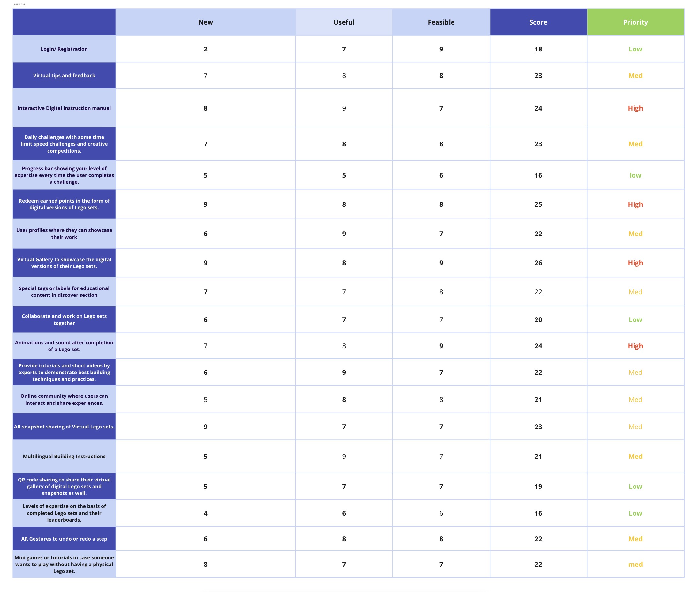Select the score 25 cell
This screenshot has width=700, height=592.
coord(538,204)
